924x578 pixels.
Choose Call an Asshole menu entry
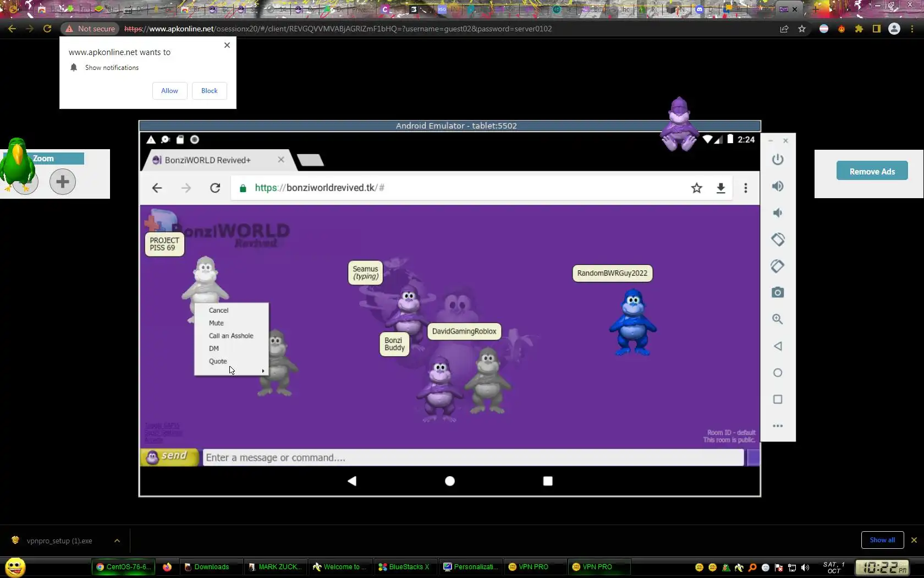click(x=231, y=336)
